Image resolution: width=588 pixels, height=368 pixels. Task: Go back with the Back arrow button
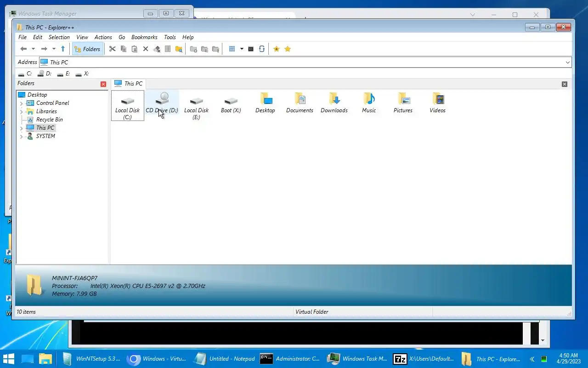[23, 49]
